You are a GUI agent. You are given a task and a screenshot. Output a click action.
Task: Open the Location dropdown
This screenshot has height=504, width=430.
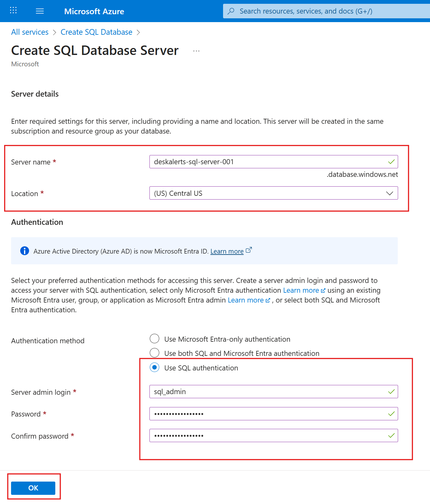pos(274,193)
